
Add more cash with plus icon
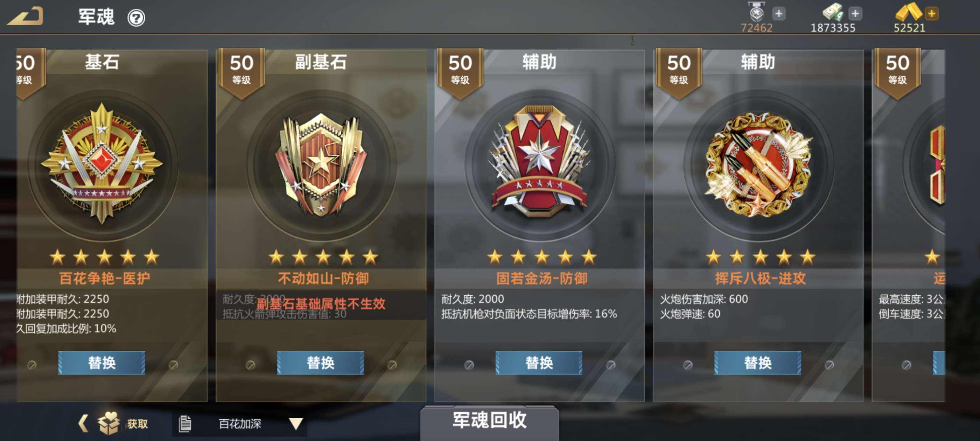pyautogui.click(x=855, y=14)
